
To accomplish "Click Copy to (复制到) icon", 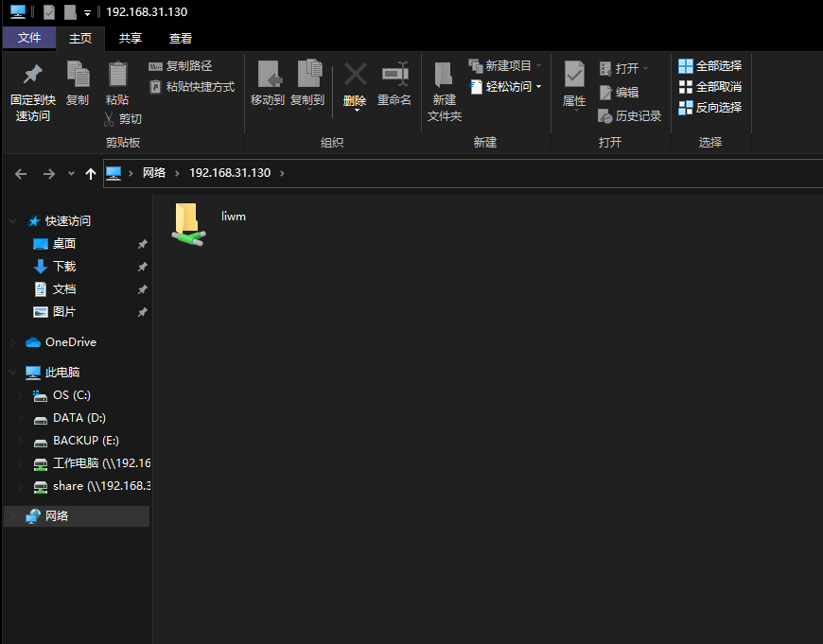I will tap(309, 74).
